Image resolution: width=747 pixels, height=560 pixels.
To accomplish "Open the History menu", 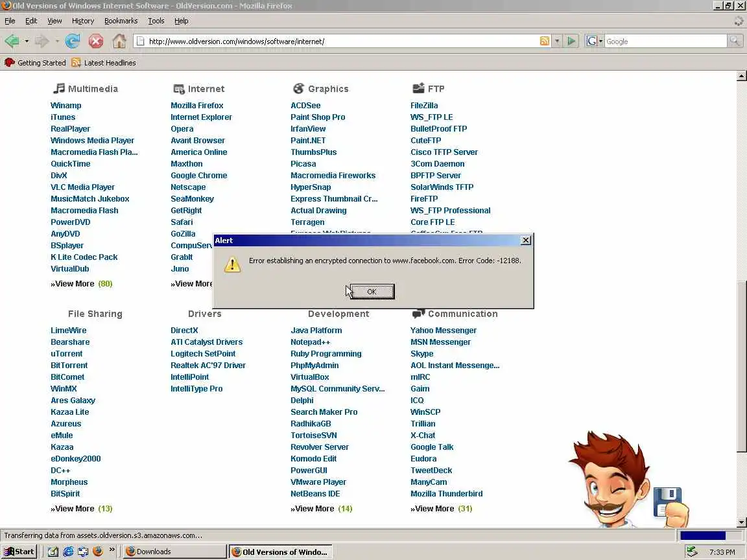I will click(x=83, y=21).
